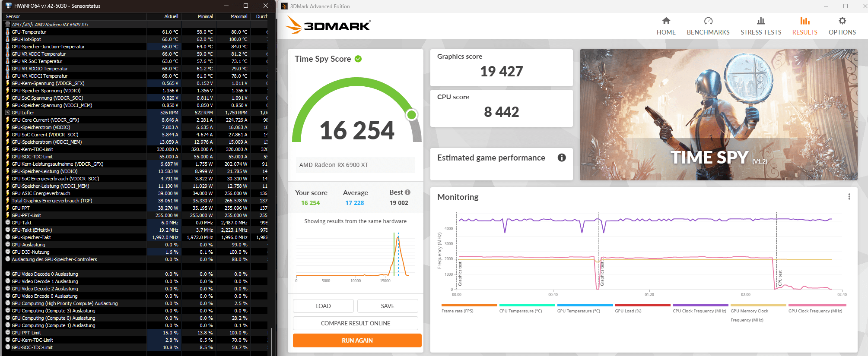Viewport: 868px width, 356px height.
Task: Click the thermometer icon of GPU VR VDDC Temperatur
Action: coord(7,54)
